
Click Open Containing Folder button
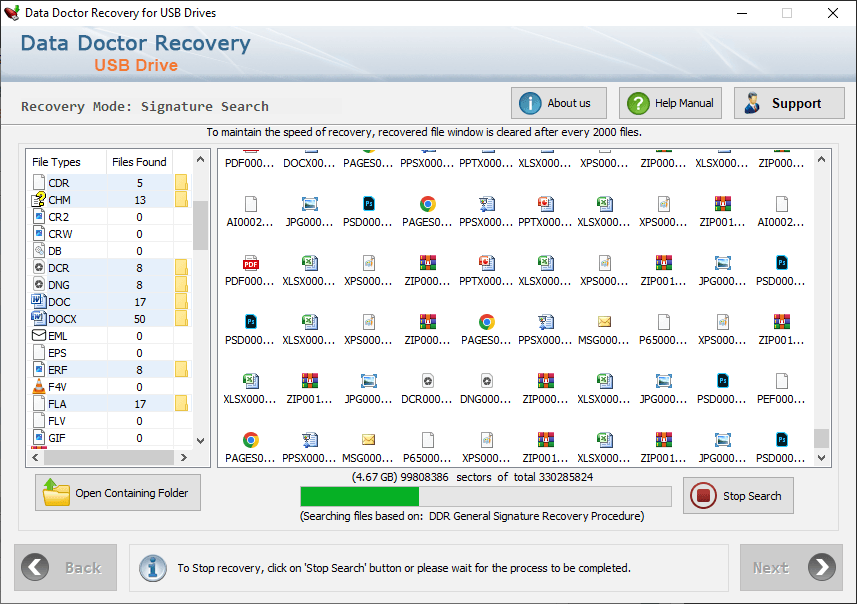[x=118, y=492]
